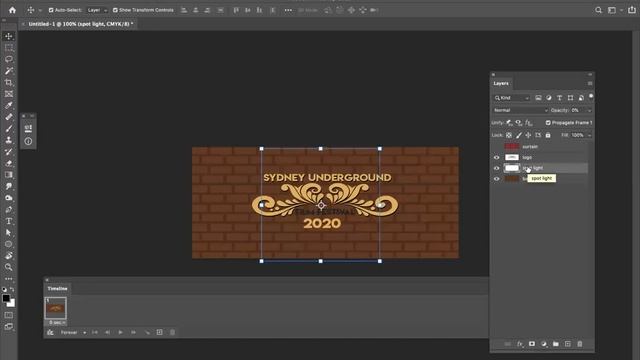The image size is (640, 360).
Task: Select the Healing Brush tool
Action: click(x=9, y=117)
